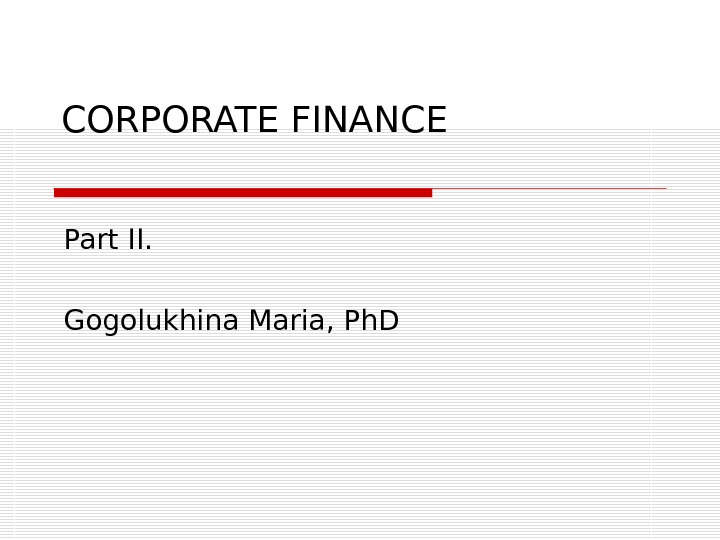Select the Gogolukhina Maria, PhD author line
The width and height of the screenshot is (720, 540).
click(231, 322)
